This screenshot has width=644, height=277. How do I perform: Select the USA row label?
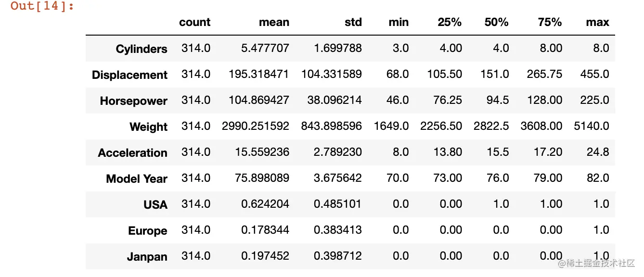(155, 205)
